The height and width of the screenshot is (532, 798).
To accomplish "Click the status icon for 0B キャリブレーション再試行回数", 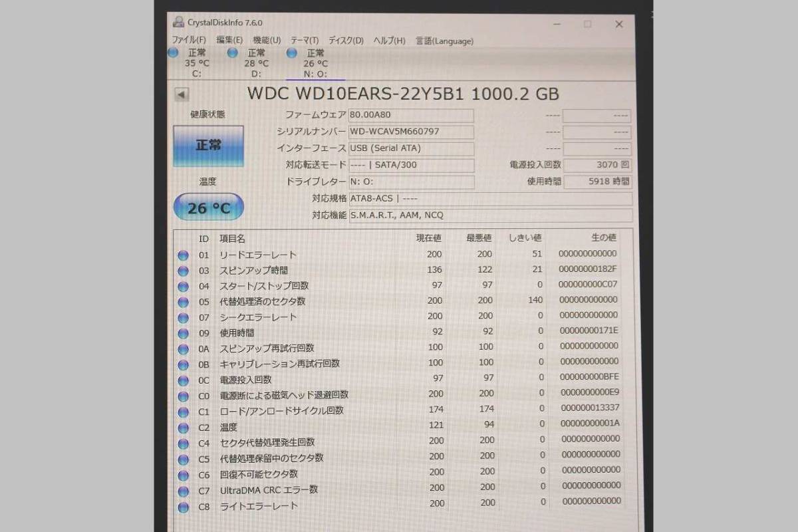I will click(x=183, y=364).
